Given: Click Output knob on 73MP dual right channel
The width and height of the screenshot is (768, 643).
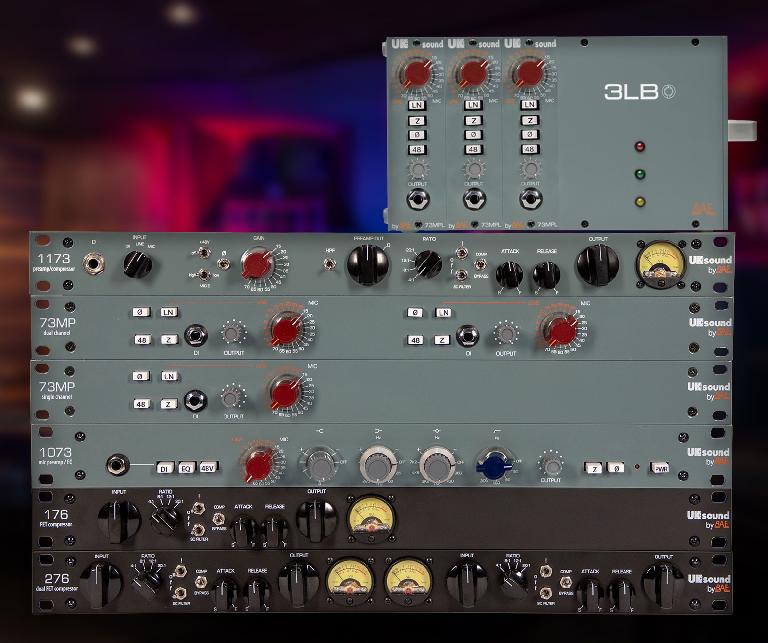Looking at the screenshot, I should click(x=506, y=333).
